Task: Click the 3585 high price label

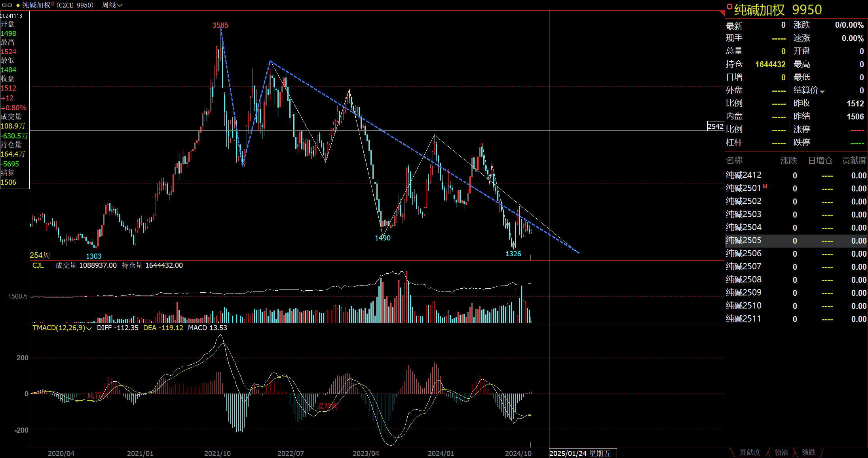Action: 220,25
